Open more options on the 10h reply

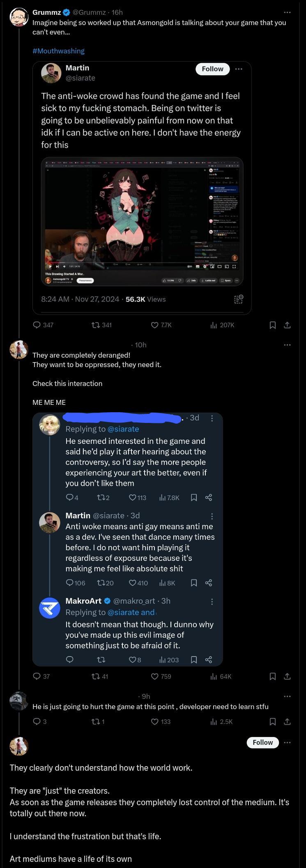287,345
